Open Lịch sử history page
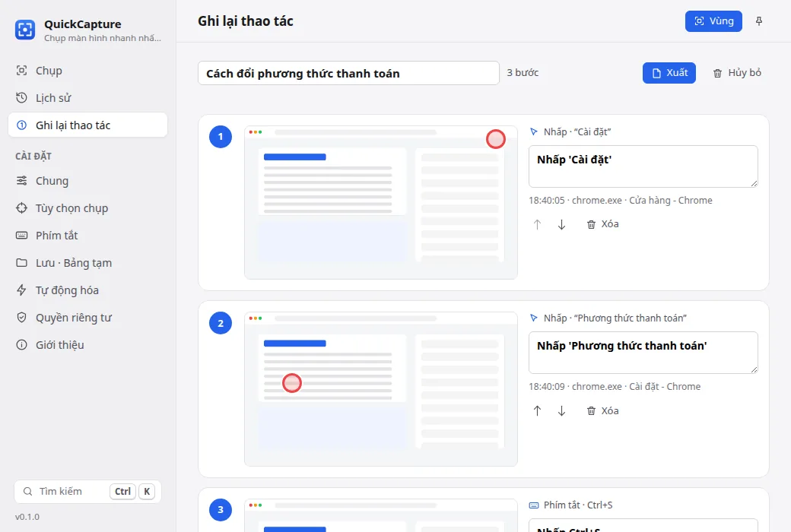 pyautogui.click(x=87, y=98)
